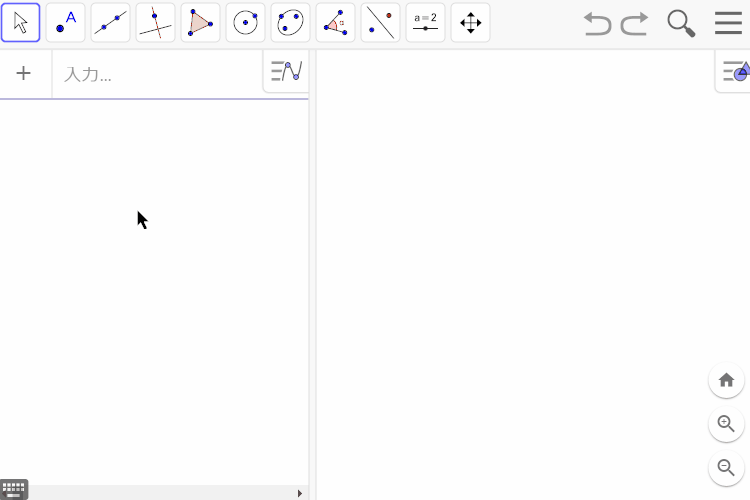The height and width of the screenshot is (500, 750).
Task: Pick the Slider a=2 tool
Action: point(425,22)
